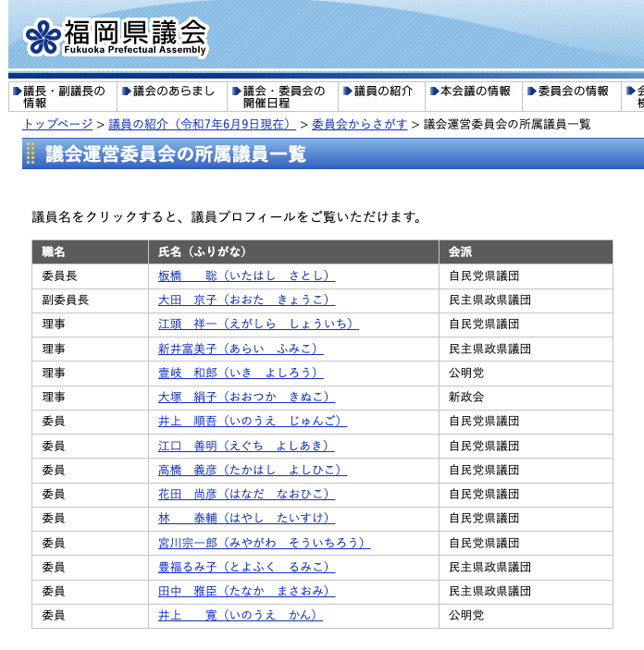
Task: Click the arrow icon beside 委員会の情報
Action: [x=531, y=92]
